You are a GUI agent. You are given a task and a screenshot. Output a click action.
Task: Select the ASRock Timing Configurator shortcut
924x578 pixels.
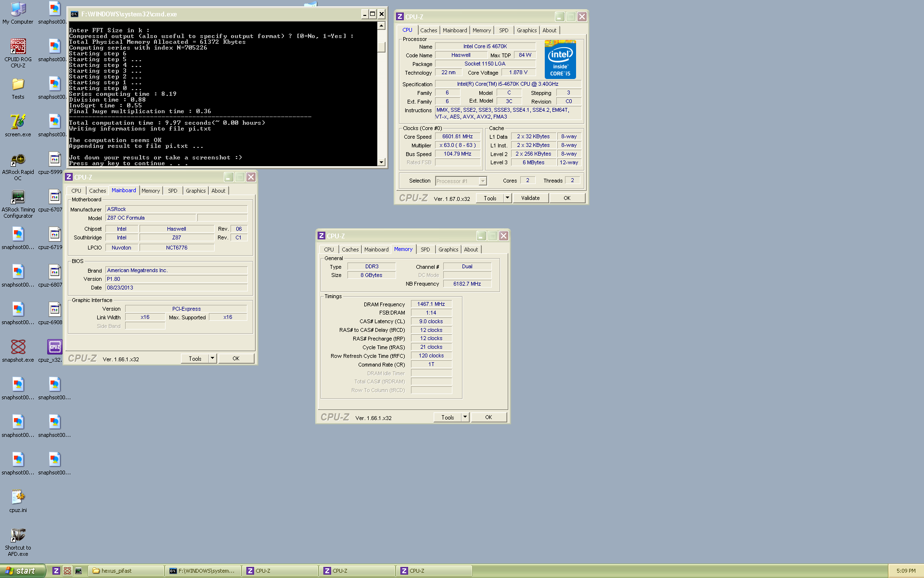coord(18,204)
